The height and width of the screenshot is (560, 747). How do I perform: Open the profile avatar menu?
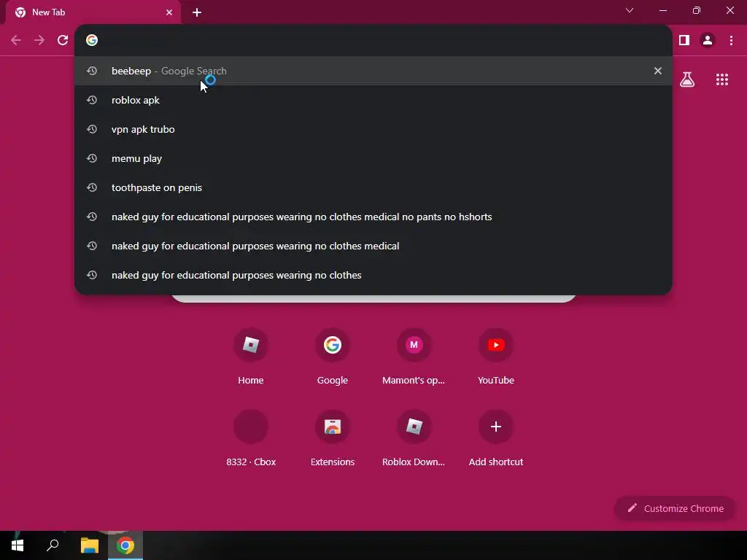708,41
